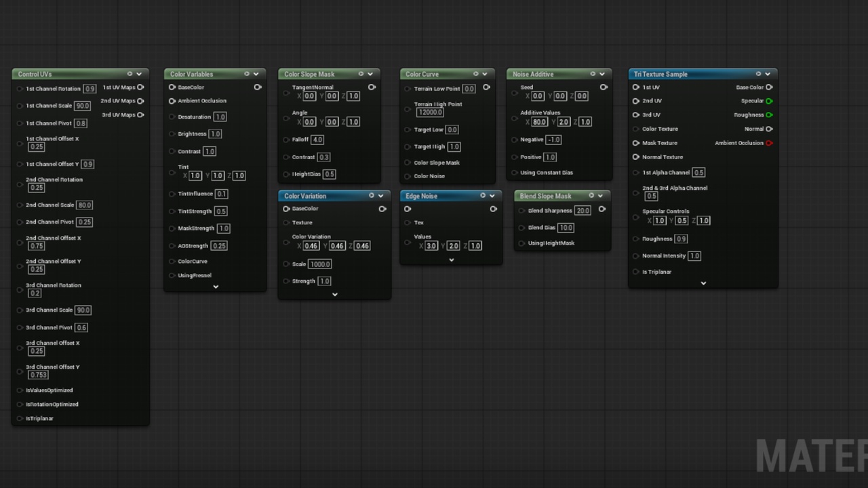This screenshot has width=868, height=488.
Task: Edit the Desaturation value field
Action: 220,117
